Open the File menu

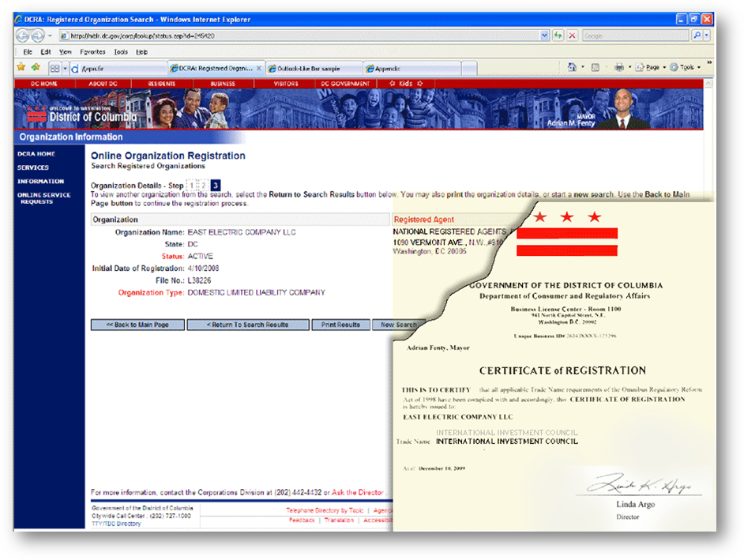pos(28,51)
